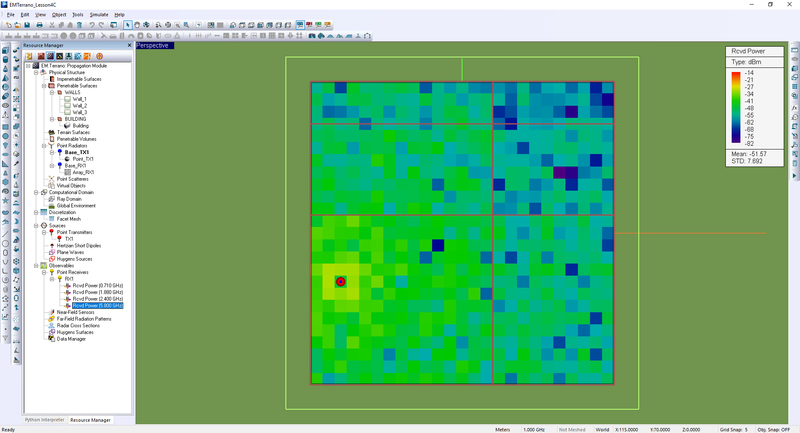Click the scissors trim icon in second toolbar
This screenshot has height=433, width=800.
tap(104, 36)
